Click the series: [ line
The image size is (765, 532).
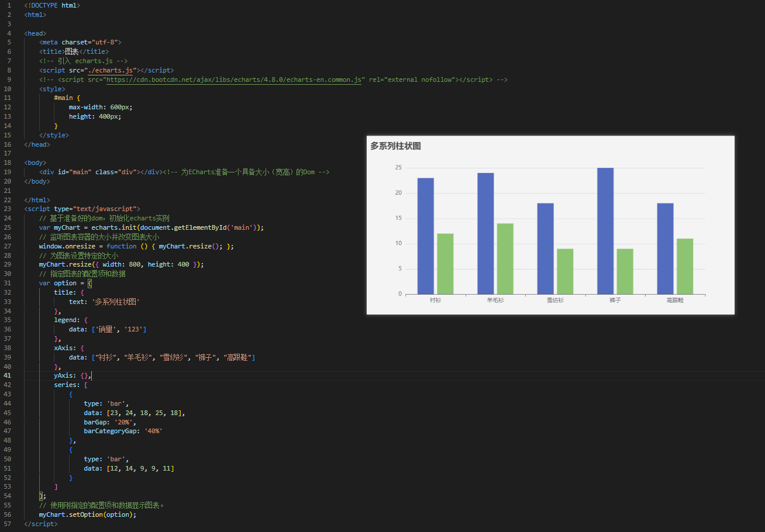tap(71, 385)
